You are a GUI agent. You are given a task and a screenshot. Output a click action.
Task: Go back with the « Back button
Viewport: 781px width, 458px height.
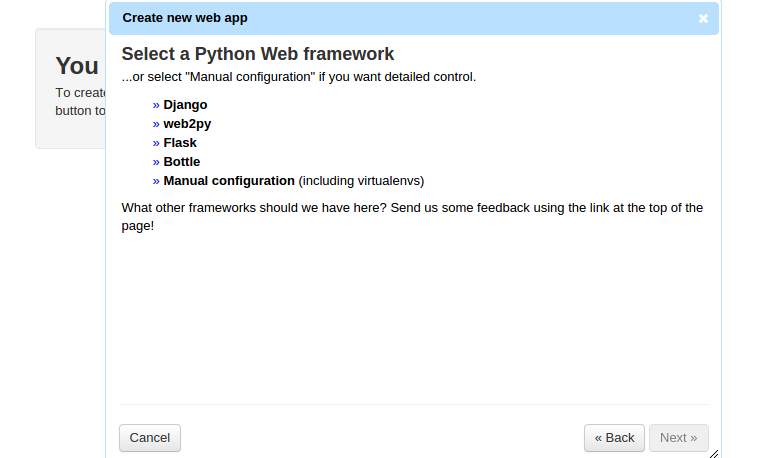(x=614, y=438)
